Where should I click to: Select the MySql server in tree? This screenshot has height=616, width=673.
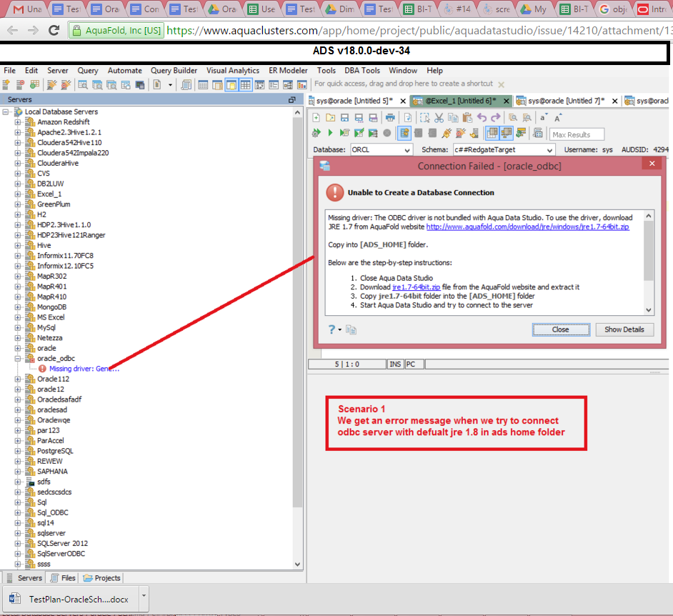tap(46, 327)
